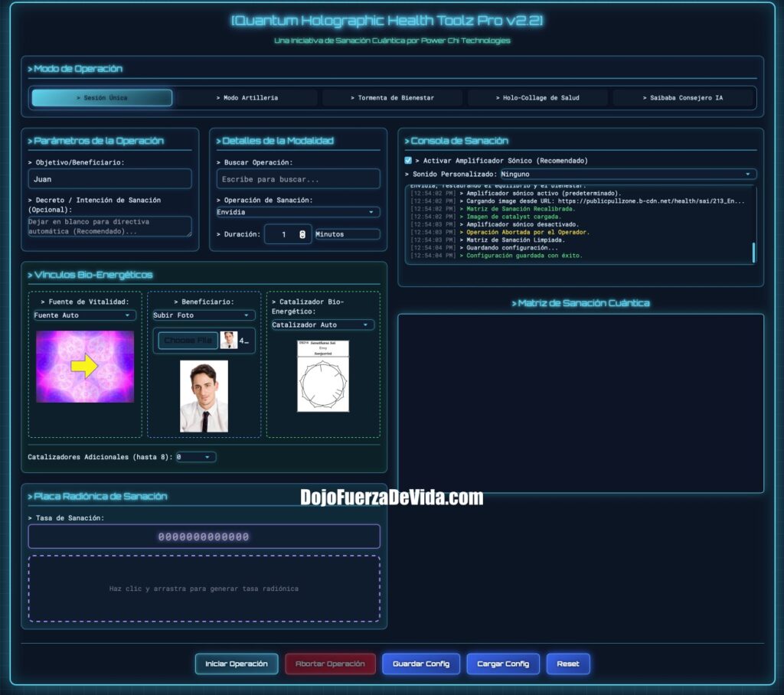Click the Iniciar Operación button
784x695 pixels.
point(237,664)
